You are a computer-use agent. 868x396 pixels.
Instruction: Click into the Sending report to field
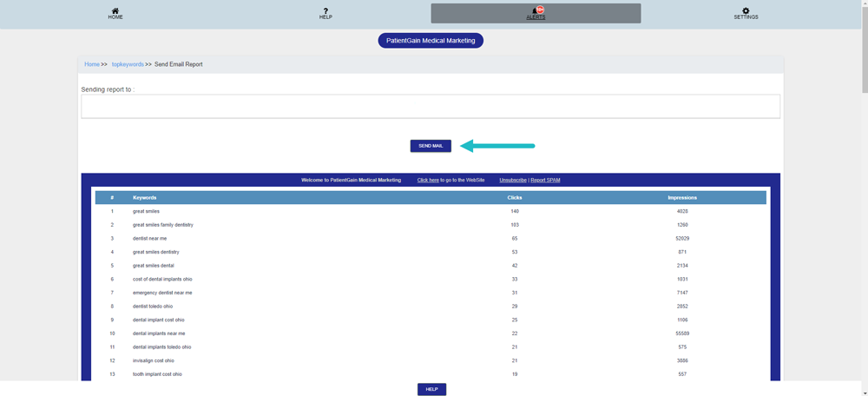pyautogui.click(x=431, y=106)
